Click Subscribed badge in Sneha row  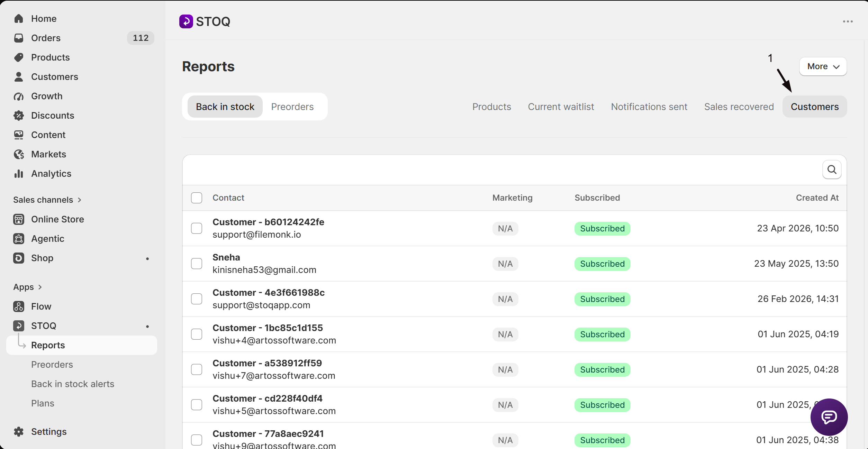[x=602, y=264]
